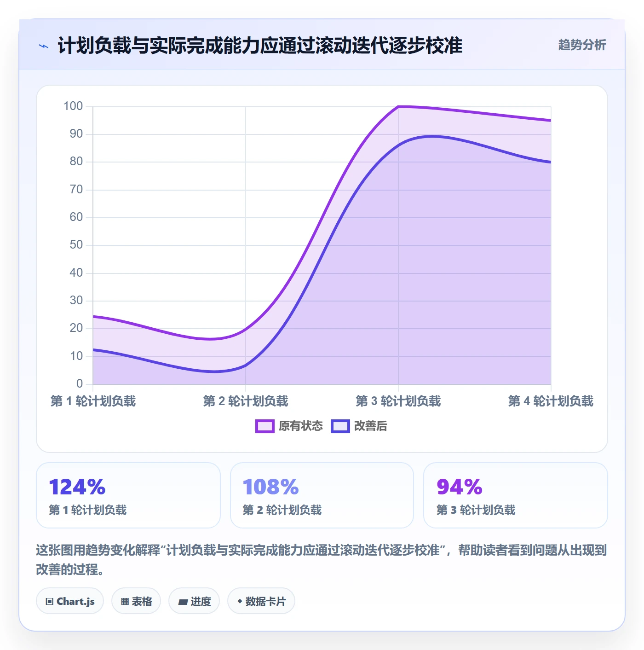644x650 pixels.
Task: Click the 原有状态 legend label
Action: [301, 426]
